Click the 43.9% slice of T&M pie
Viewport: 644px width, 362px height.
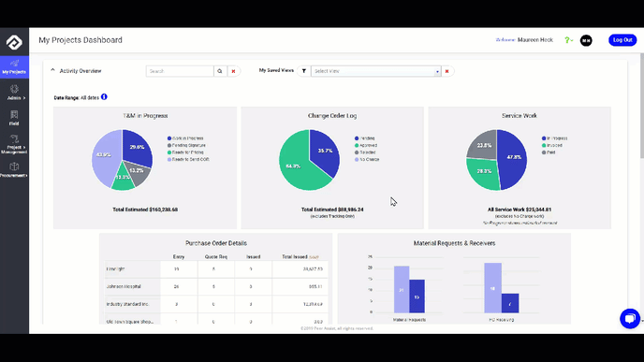(104, 155)
